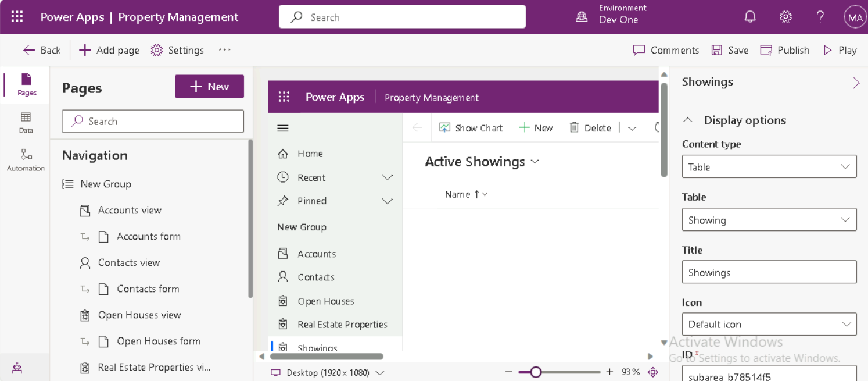The height and width of the screenshot is (381, 868).
Task: Click the ID field subarea_b78514f5
Action: tap(769, 374)
